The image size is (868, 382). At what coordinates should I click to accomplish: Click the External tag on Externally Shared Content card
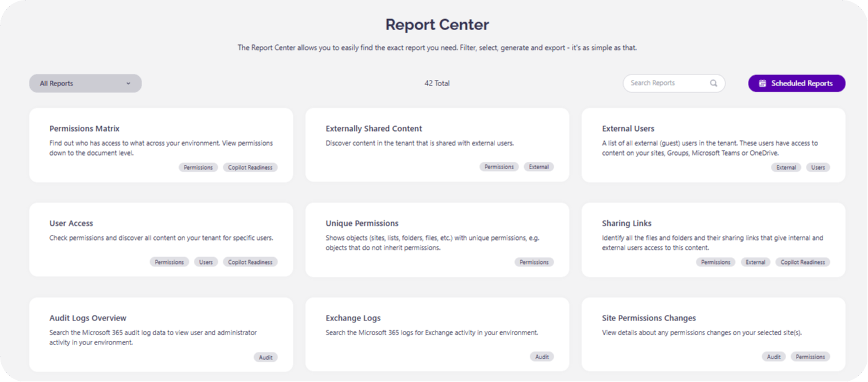point(538,166)
